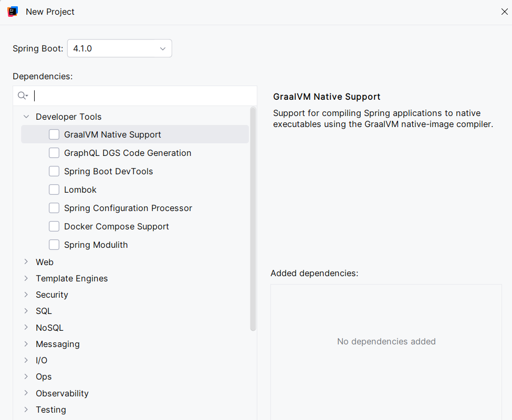
Task: Toggle Docker Compose Support checkbox
Action: click(54, 226)
